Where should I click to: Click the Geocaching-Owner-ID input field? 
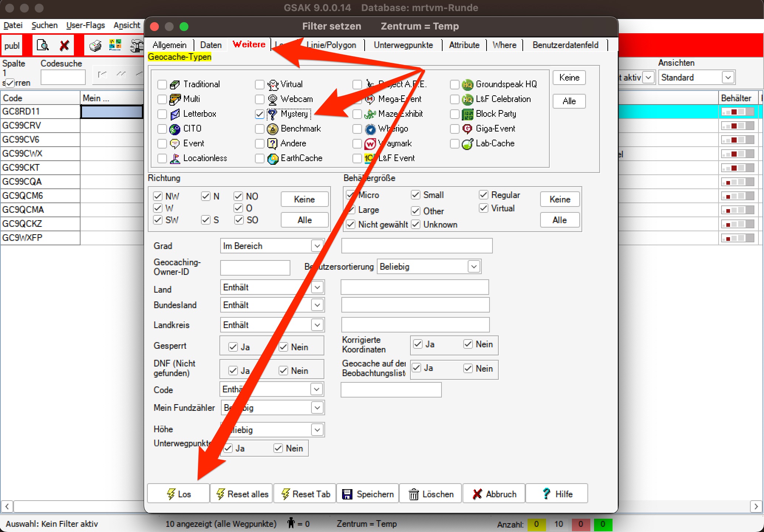(x=255, y=268)
